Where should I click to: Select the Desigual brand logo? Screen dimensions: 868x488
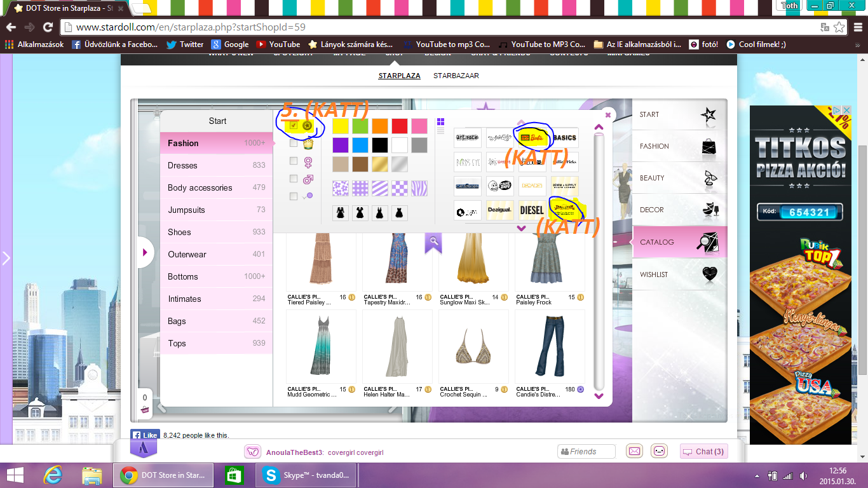[x=500, y=210]
